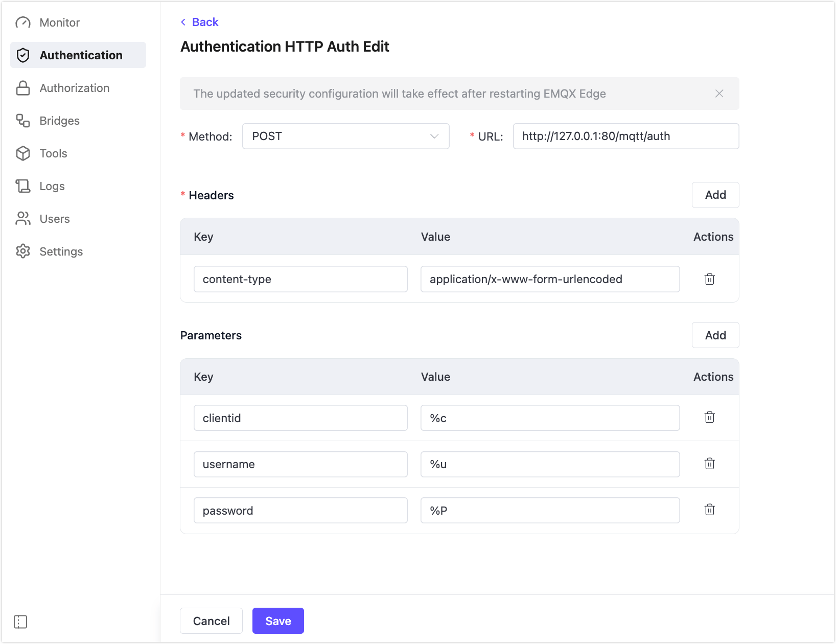Dismiss the security configuration notice
This screenshot has height=644, width=836.
coord(719,94)
